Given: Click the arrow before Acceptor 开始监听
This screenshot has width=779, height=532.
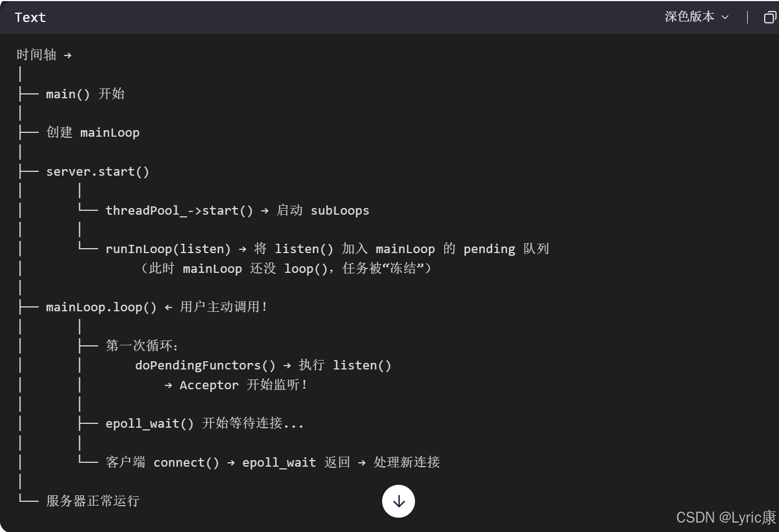Looking at the screenshot, I should pos(167,385).
